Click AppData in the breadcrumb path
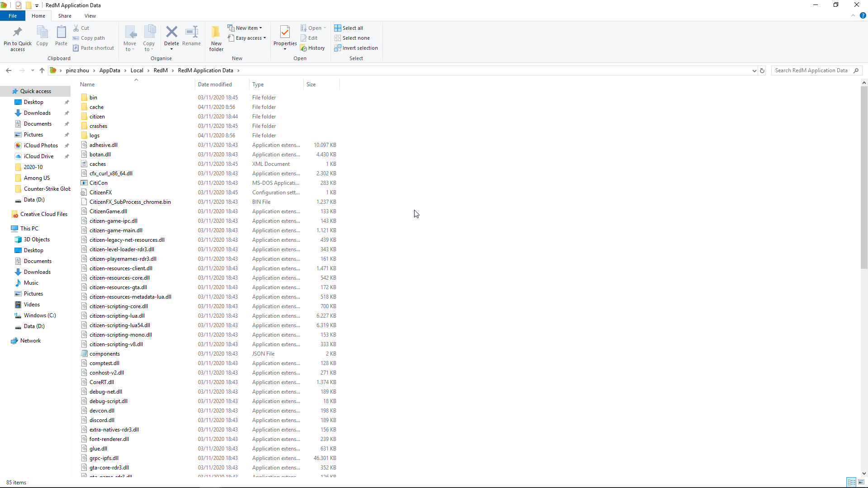The height and width of the screenshot is (488, 868). (110, 70)
